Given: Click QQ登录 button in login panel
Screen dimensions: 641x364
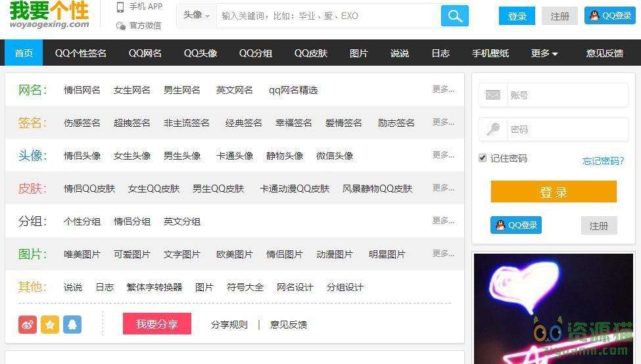Looking at the screenshot, I should click(516, 225).
